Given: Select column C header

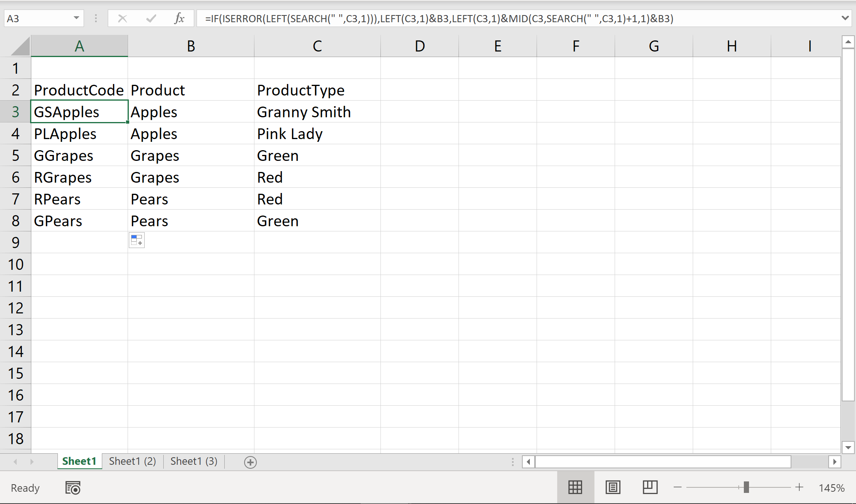Looking at the screenshot, I should coord(317,46).
